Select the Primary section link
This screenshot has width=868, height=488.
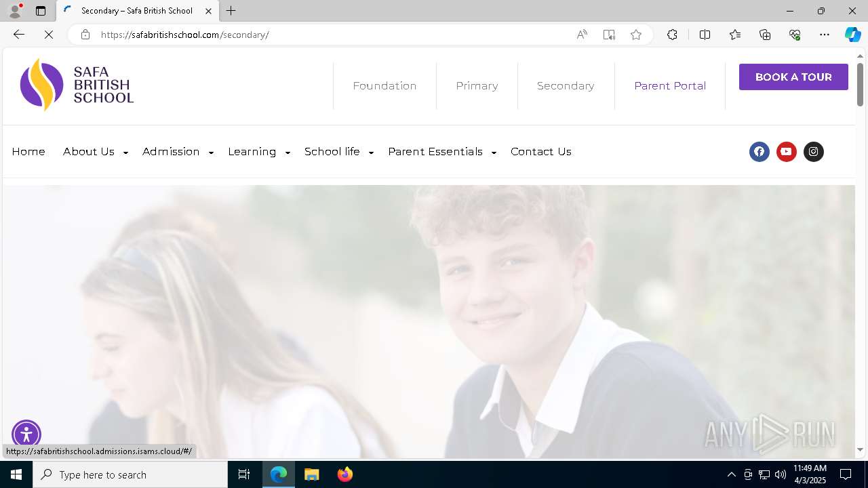pos(477,86)
